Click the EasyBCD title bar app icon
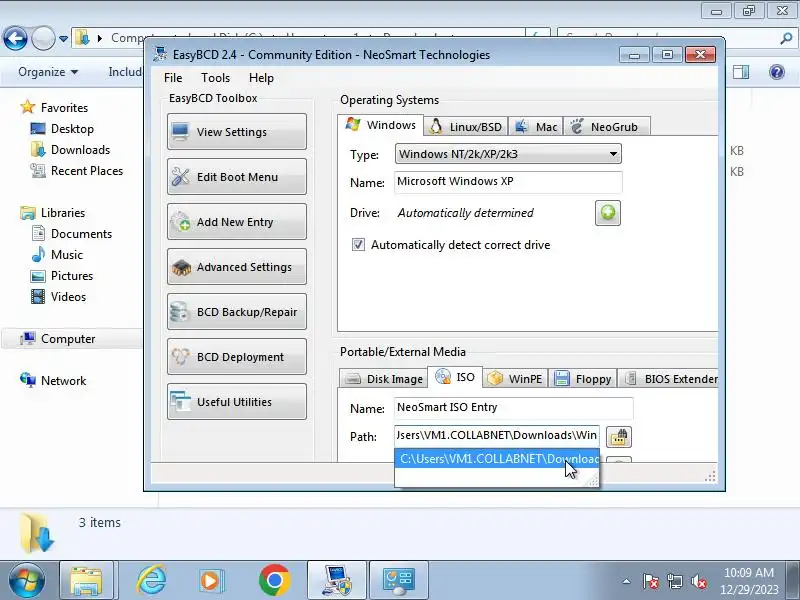This screenshot has height=600, width=800. click(160, 54)
